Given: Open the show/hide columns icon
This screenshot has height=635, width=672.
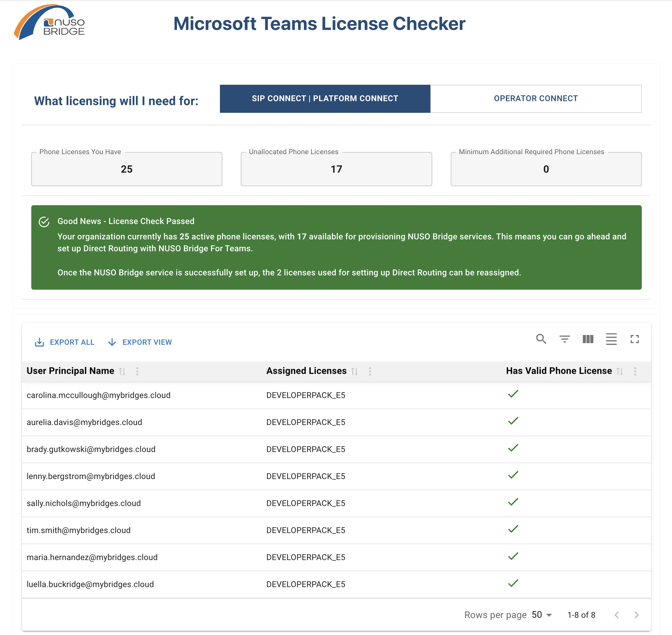Looking at the screenshot, I should coord(588,339).
